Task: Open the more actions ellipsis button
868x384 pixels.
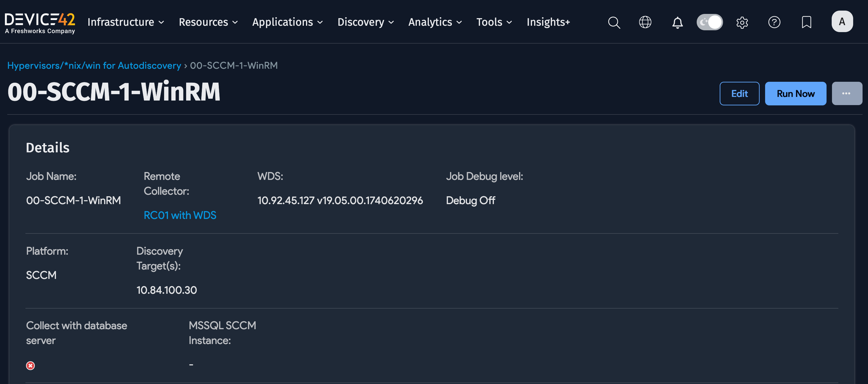Action: pyautogui.click(x=847, y=93)
